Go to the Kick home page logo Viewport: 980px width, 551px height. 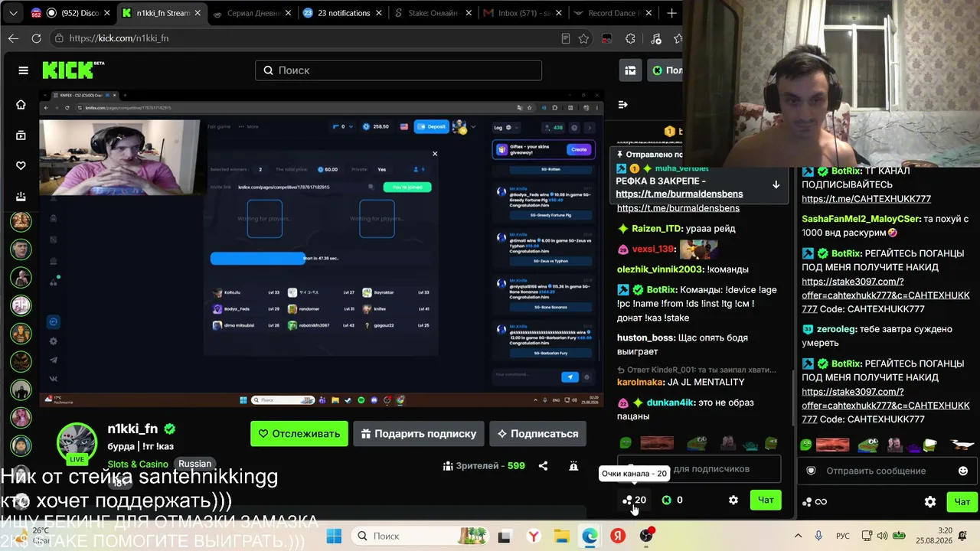pos(72,70)
